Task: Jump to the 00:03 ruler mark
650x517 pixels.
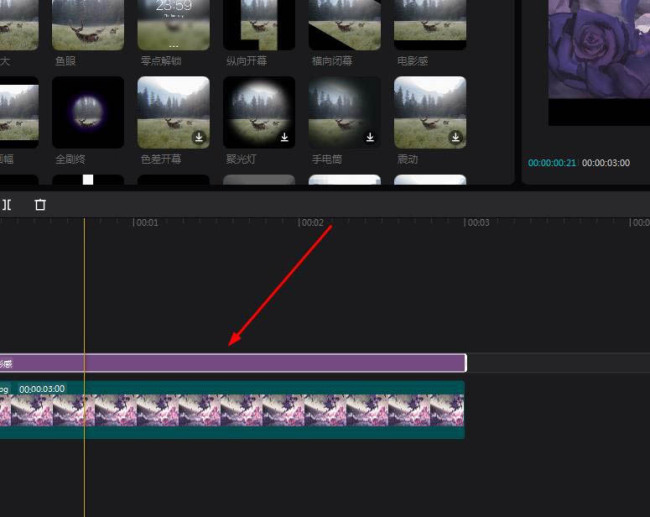Action: (477, 223)
